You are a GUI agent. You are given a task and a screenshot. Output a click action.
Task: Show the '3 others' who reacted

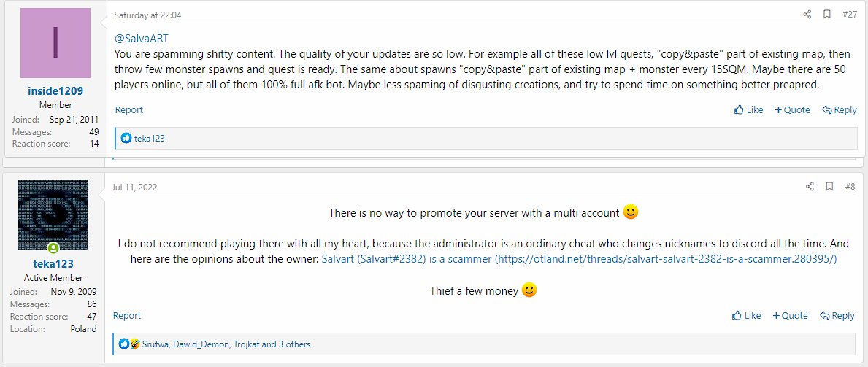pyautogui.click(x=294, y=344)
